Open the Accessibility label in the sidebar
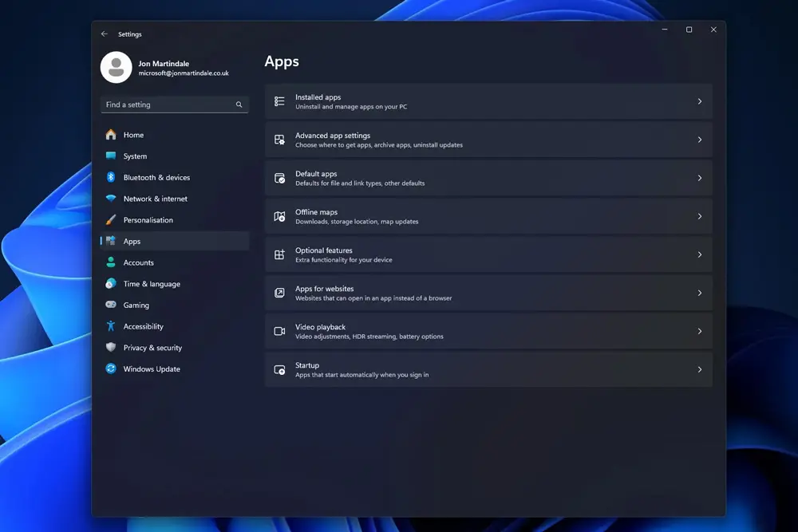 coord(143,326)
